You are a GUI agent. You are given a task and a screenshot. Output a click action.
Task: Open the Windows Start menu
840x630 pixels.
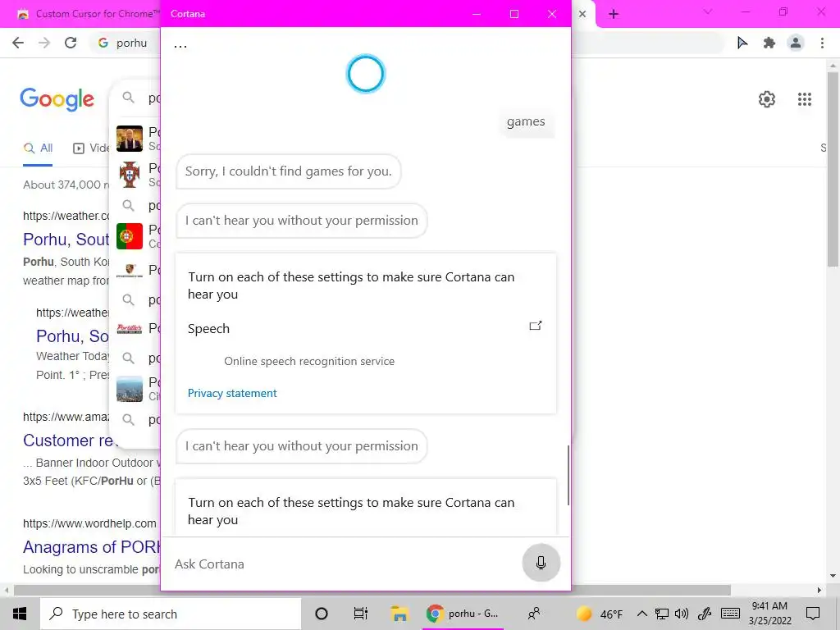click(20, 614)
